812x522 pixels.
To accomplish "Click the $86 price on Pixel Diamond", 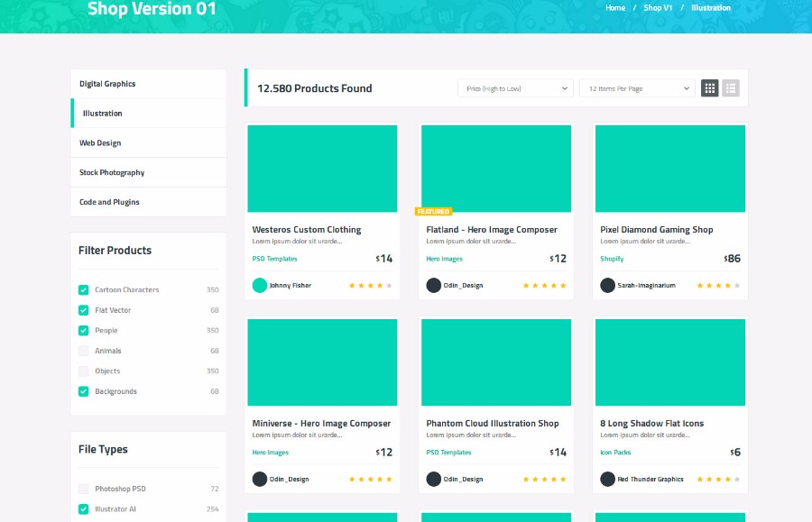I will [x=733, y=259].
